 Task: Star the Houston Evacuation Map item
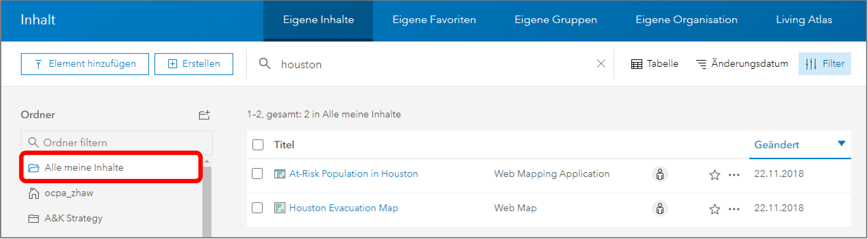tap(714, 209)
